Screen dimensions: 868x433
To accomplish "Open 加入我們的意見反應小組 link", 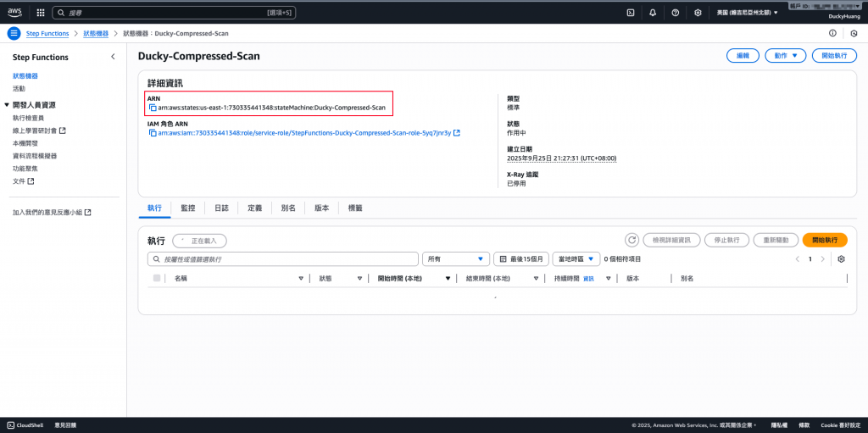I will point(52,212).
